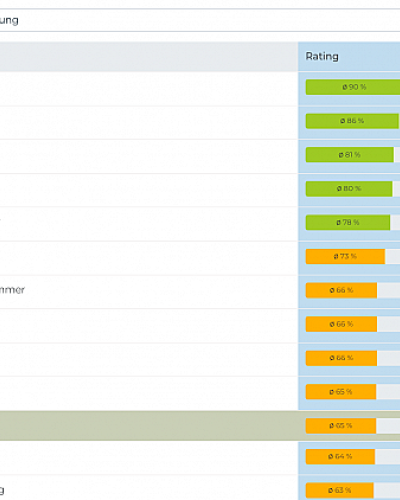Image resolution: width=400 pixels, height=500 pixels.
Task: Select the highlighted olive-green table row
Action: [x=200, y=426]
